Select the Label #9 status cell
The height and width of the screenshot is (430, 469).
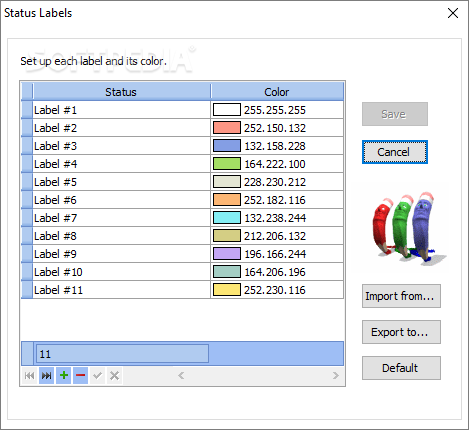click(121, 254)
